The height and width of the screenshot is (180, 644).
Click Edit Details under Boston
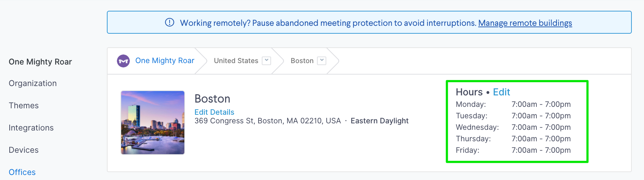pyautogui.click(x=214, y=112)
